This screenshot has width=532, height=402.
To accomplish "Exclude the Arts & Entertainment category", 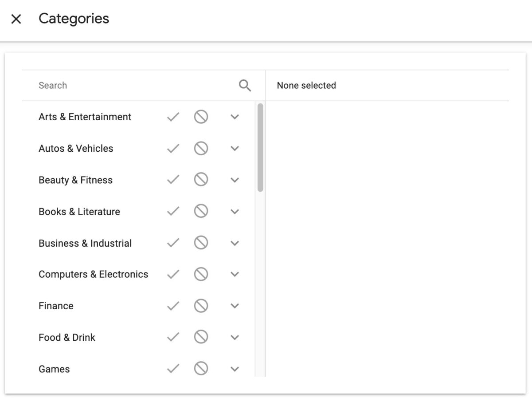I will (x=201, y=117).
